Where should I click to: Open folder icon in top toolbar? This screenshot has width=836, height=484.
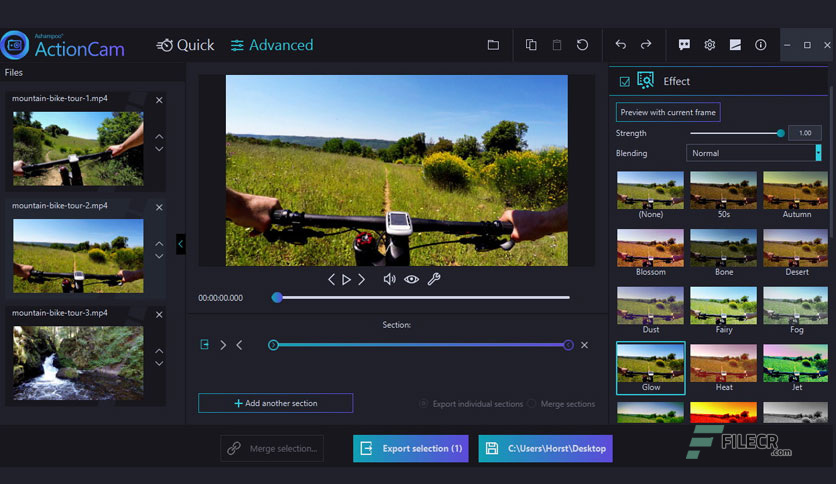[493, 45]
